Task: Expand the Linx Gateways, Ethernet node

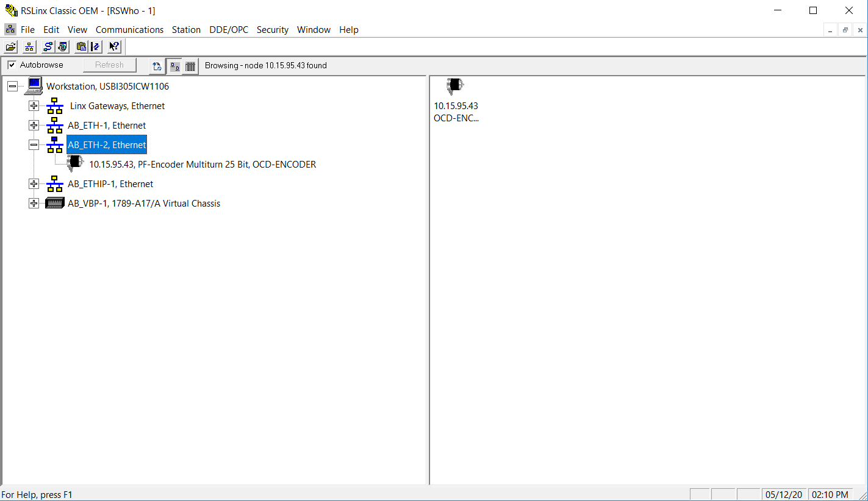Action: pyautogui.click(x=34, y=106)
